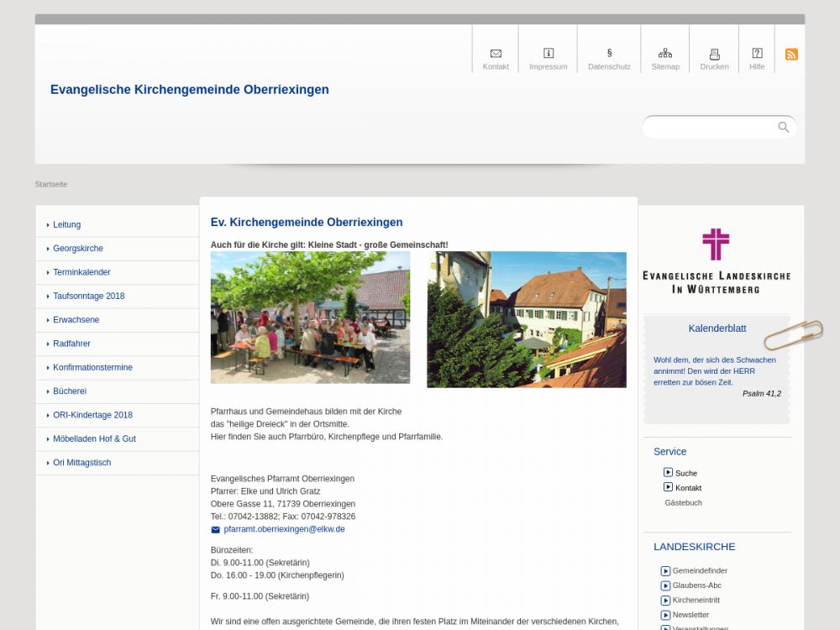Click the Evangelische Landeskirche Württemberg logo
This screenshot has width=840, height=630.
[717, 260]
